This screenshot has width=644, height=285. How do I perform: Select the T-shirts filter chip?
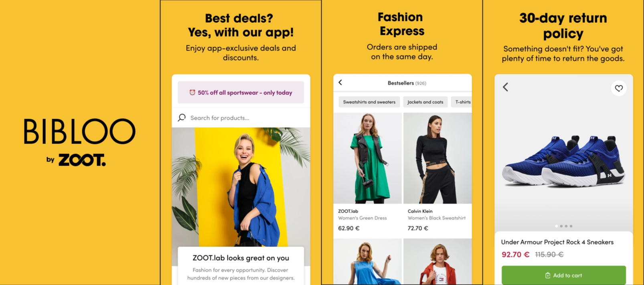(462, 102)
